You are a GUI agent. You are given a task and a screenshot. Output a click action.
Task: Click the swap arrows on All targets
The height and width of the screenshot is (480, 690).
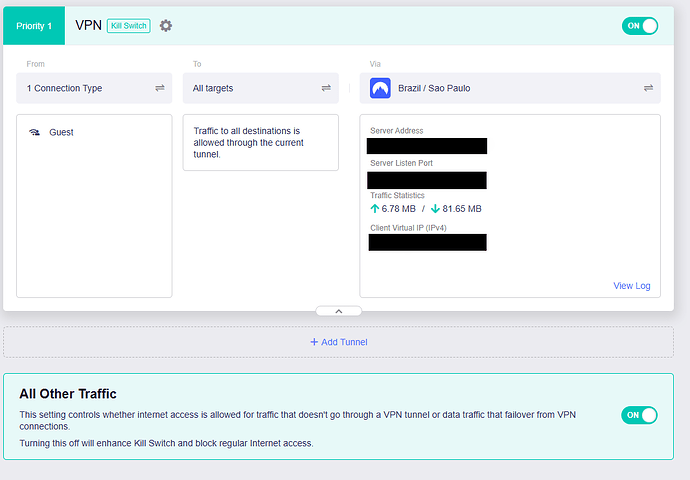[x=326, y=88]
